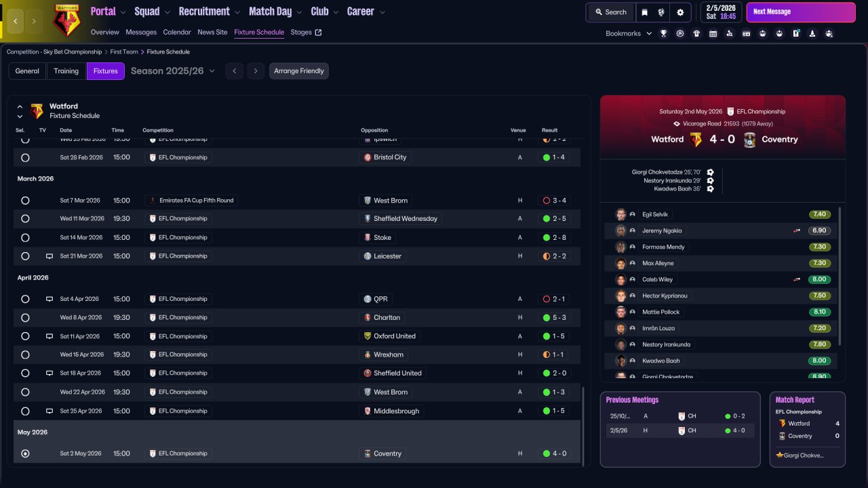Select the QPR fixture radio button
Viewport: 868px width, 488px height.
[x=25, y=299]
